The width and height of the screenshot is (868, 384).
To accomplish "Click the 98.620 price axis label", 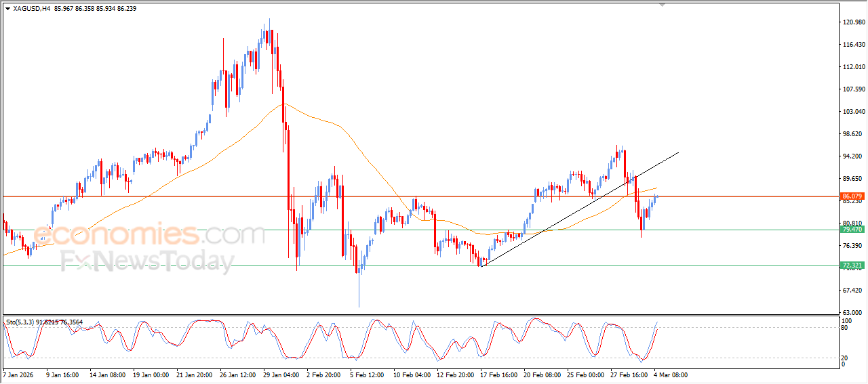I will pyautogui.click(x=854, y=134).
